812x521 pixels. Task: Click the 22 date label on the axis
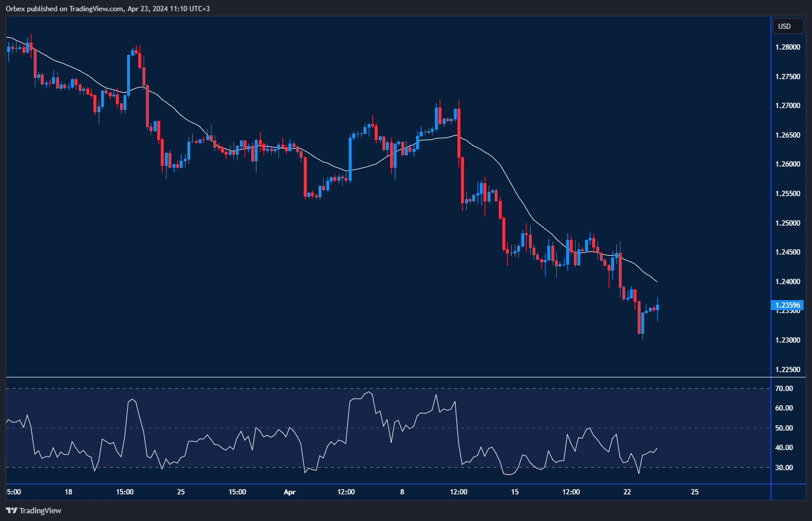click(x=628, y=491)
